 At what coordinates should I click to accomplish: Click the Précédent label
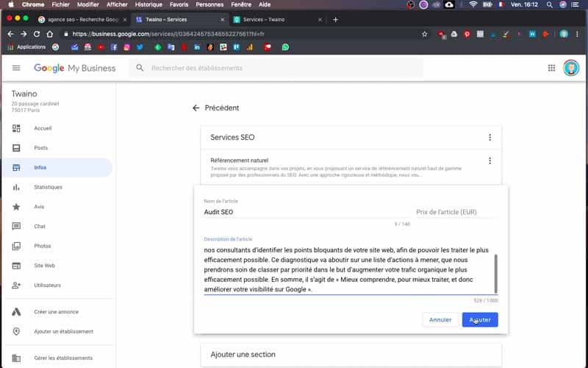222,108
